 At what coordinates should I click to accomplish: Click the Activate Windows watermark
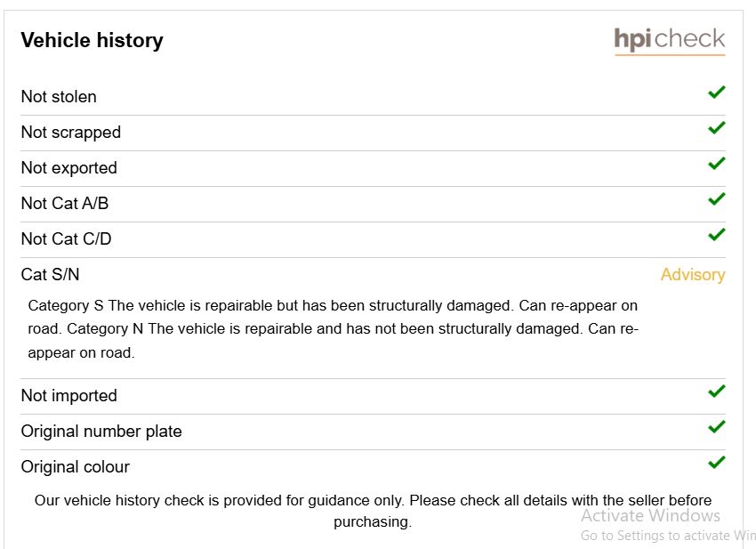coord(650,516)
